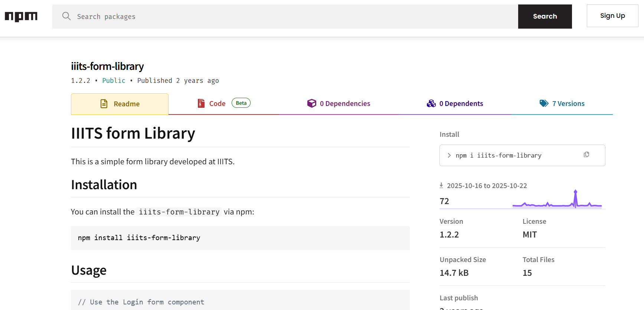
Task: Copy the npm install command icon
Action: (586, 155)
